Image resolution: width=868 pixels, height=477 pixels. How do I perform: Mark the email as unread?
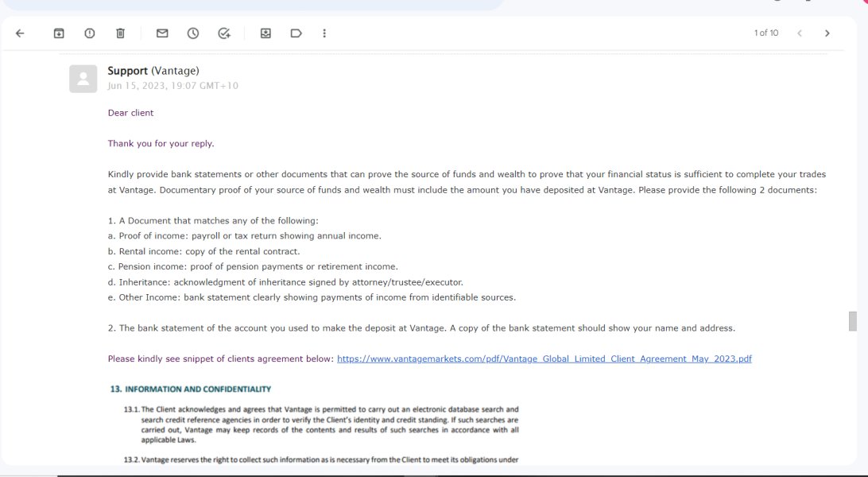tap(162, 33)
